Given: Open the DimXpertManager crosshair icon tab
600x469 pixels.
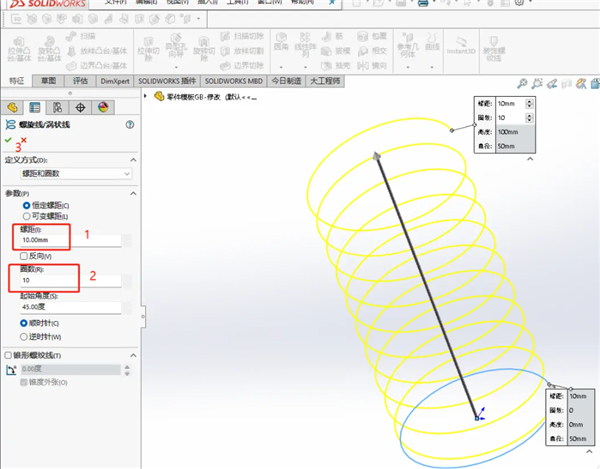Looking at the screenshot, I should (81, 107).
